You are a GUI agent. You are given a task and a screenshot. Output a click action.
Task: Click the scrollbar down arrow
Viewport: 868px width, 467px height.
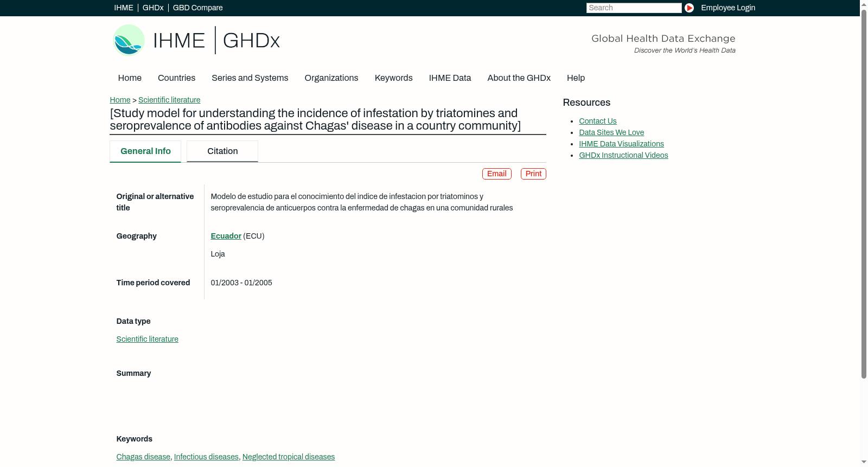[x=864, y=462]
